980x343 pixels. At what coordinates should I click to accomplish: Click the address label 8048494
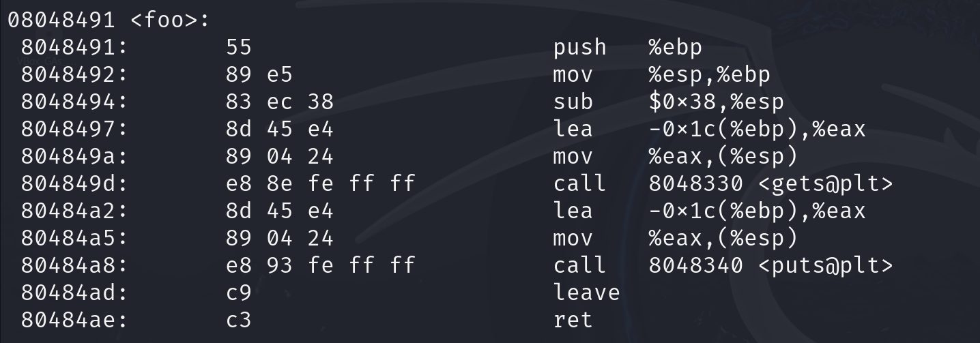point(74,102)
